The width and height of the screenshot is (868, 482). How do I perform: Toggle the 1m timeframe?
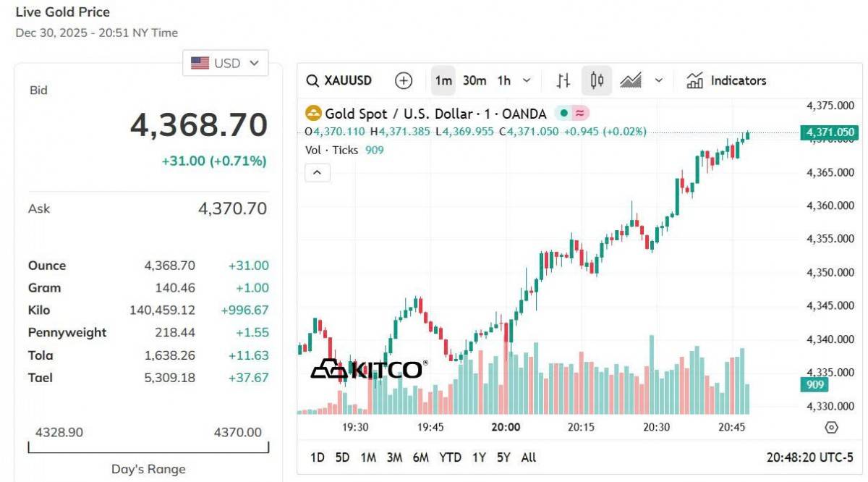click(443, 80)
